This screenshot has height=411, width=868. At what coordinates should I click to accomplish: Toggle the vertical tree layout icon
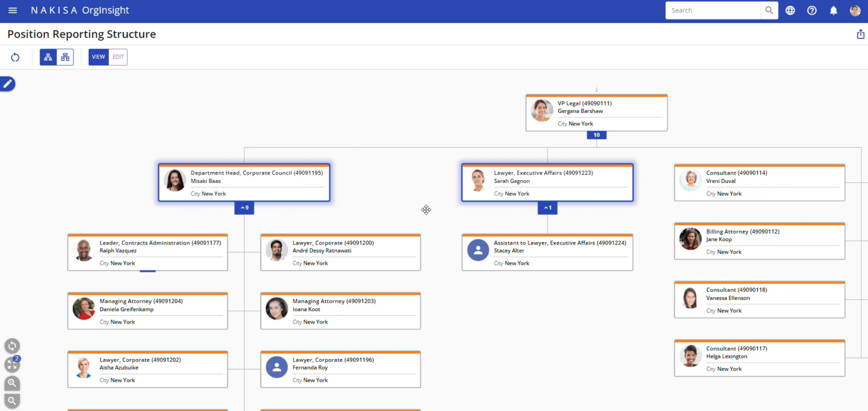click(48, 57)
